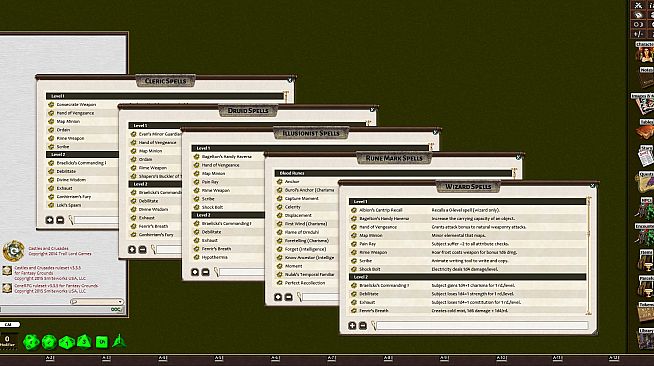Select Perfect Recollection in Rune Mark Spells
Screen dimensions: 654x366
pyautogui.click(x=304, y=283)
